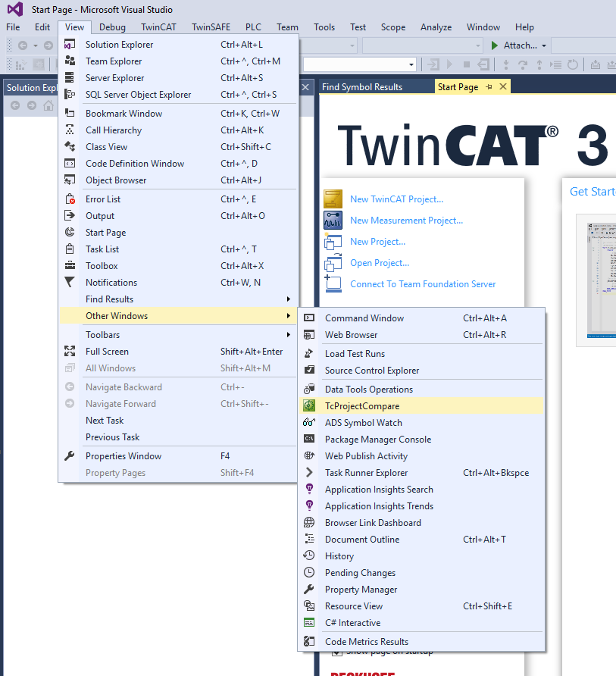616x676 pixels.
Task: Click the TcProjectCompare menu icon
Action: pos(309,406)
